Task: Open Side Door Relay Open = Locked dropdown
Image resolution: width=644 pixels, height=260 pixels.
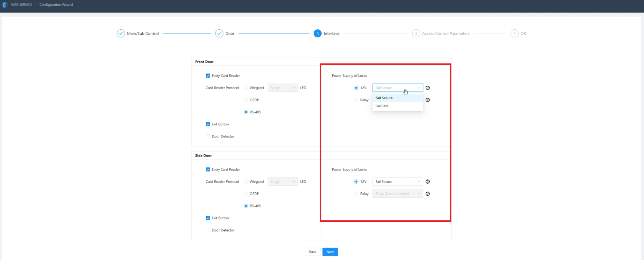Action: 397,194
